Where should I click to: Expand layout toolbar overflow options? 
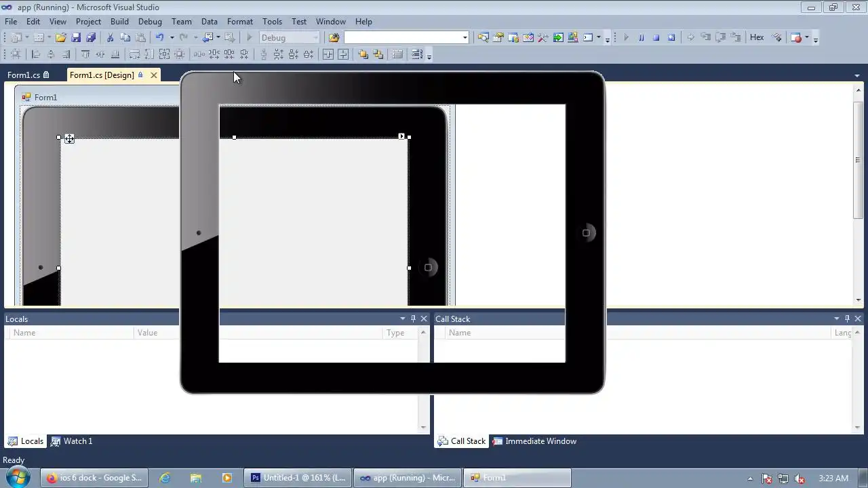(429, 56)
